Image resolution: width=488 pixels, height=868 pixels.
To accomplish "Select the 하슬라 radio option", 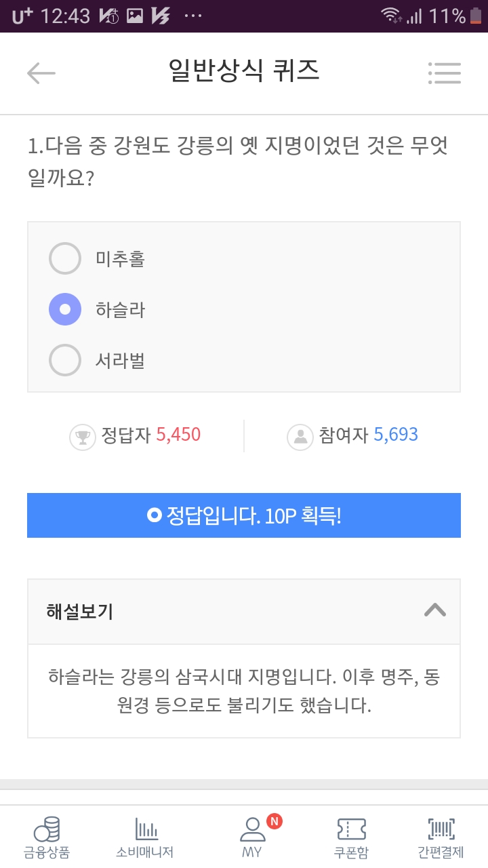I will pos(65,309).
